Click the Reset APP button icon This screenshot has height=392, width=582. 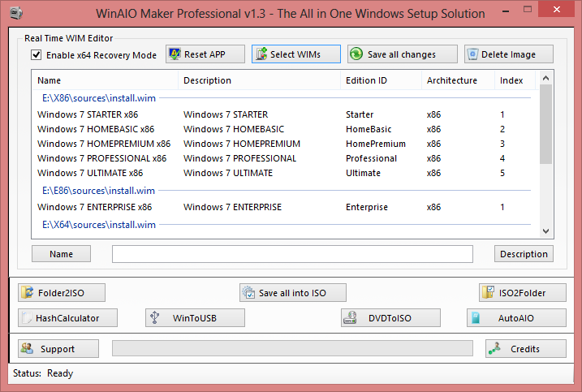(x=175, y=54)
